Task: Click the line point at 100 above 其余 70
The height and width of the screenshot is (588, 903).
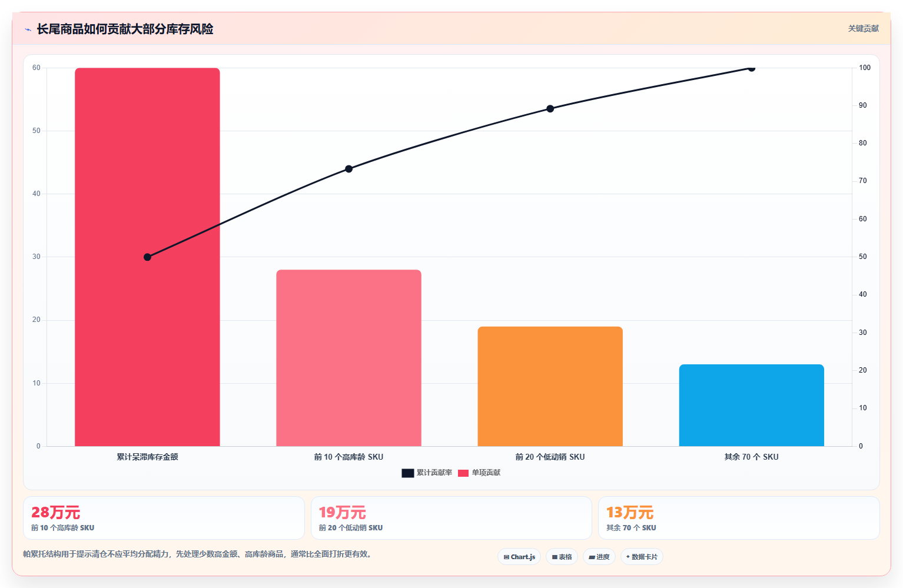Action: [x=751, y=68]
